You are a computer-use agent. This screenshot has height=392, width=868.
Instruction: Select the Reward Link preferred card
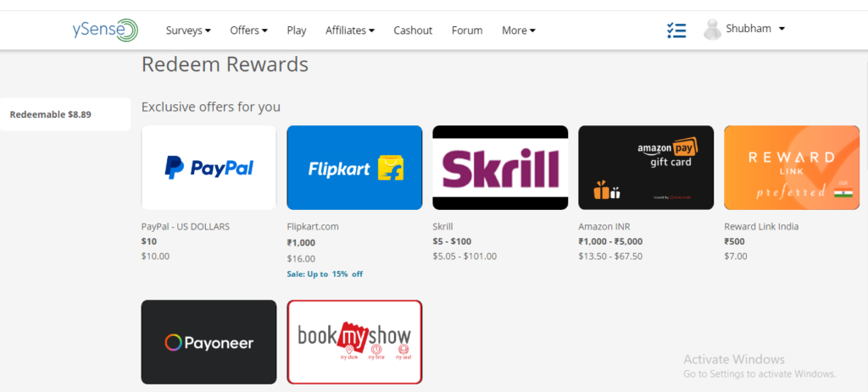792,168
